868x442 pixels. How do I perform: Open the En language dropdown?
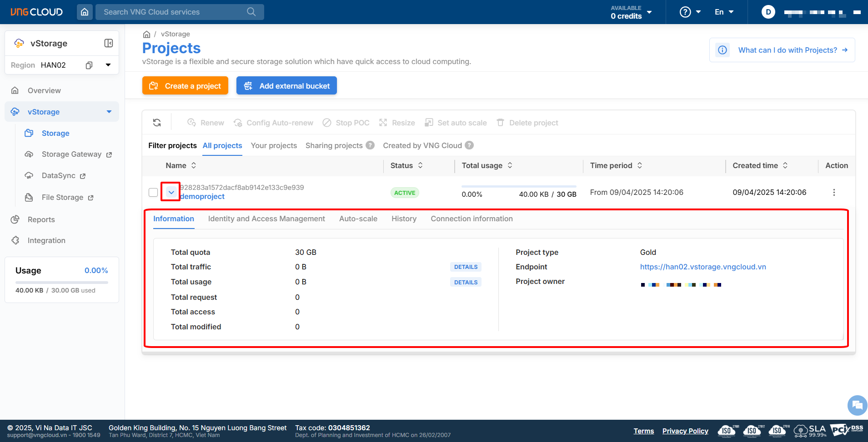coord(724,12)
